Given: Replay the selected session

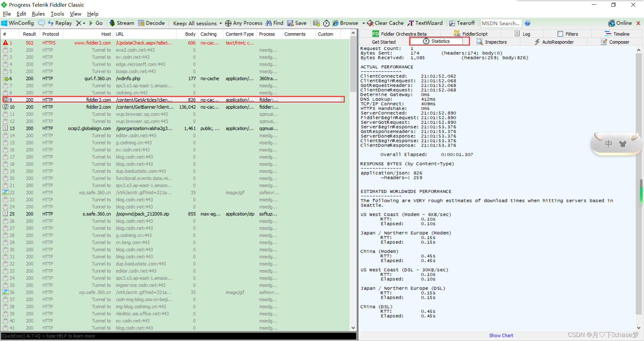Looking at the screenshot, I should (x=60, y=23).
